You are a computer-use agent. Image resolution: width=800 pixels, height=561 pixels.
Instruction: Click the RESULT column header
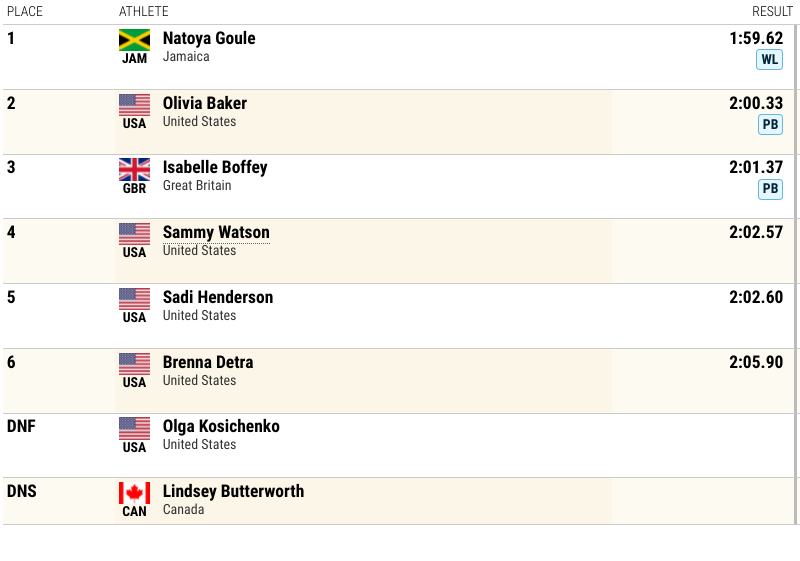coord(772,11)
